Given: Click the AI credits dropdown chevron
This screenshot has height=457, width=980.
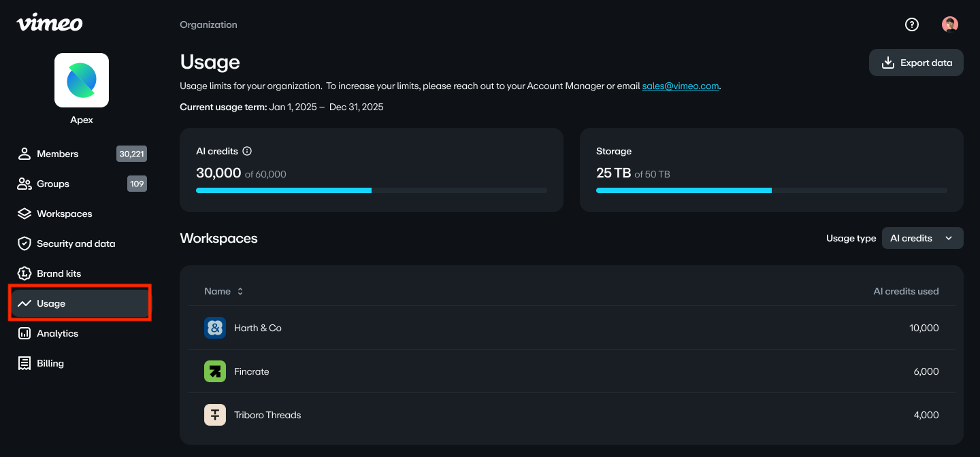Looking at the screenshot, I should (949, 238).
